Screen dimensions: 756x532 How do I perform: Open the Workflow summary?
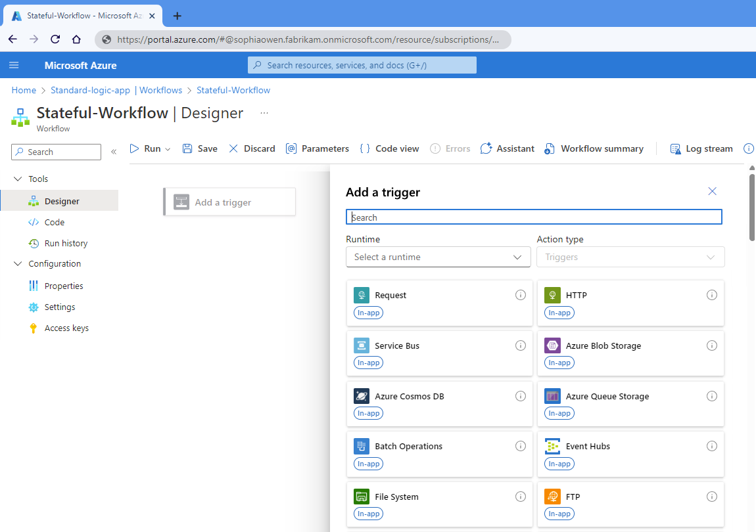click(x=594, y=148)
